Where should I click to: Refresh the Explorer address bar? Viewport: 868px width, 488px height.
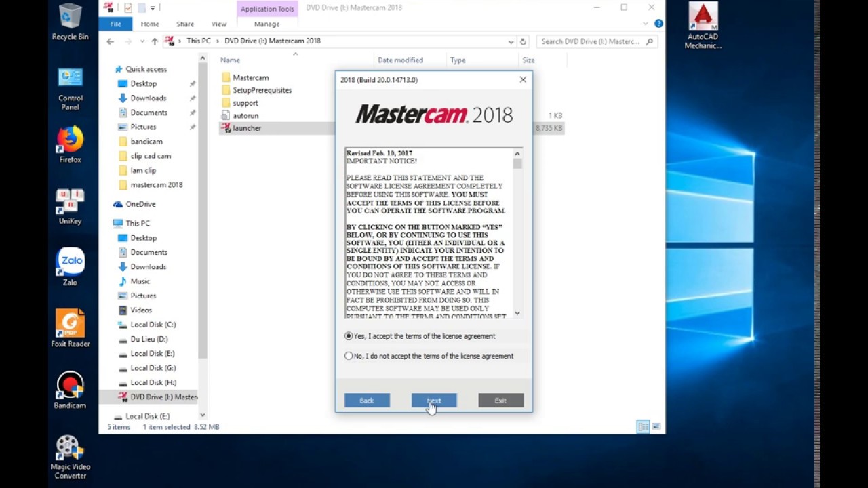(523, 41)
